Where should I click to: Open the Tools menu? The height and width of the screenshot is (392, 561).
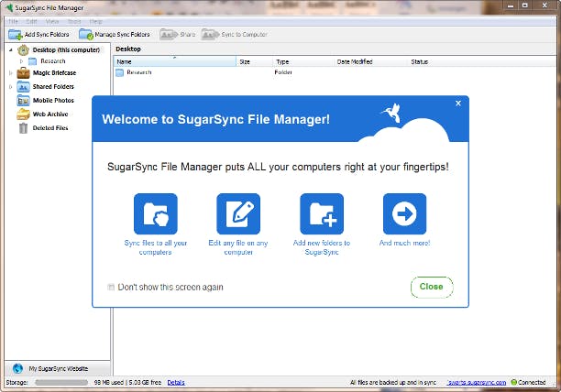pos(74,21)
